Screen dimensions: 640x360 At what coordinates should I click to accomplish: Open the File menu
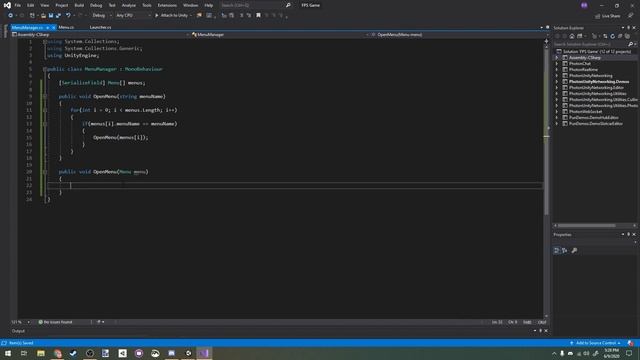point(18,5)
